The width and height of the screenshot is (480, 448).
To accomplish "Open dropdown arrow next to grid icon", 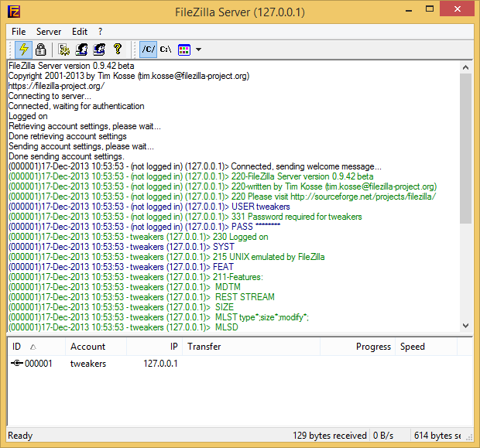I will [198, 50].
